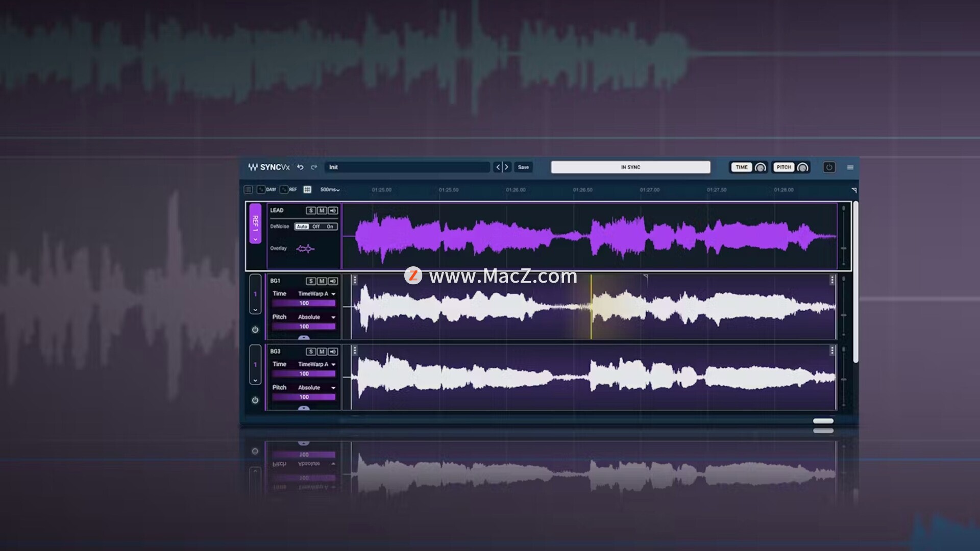Click the yellow playhead in BG1 waveform
The height and width of the screenshot is (551, 980).
(x=591, y=307)
